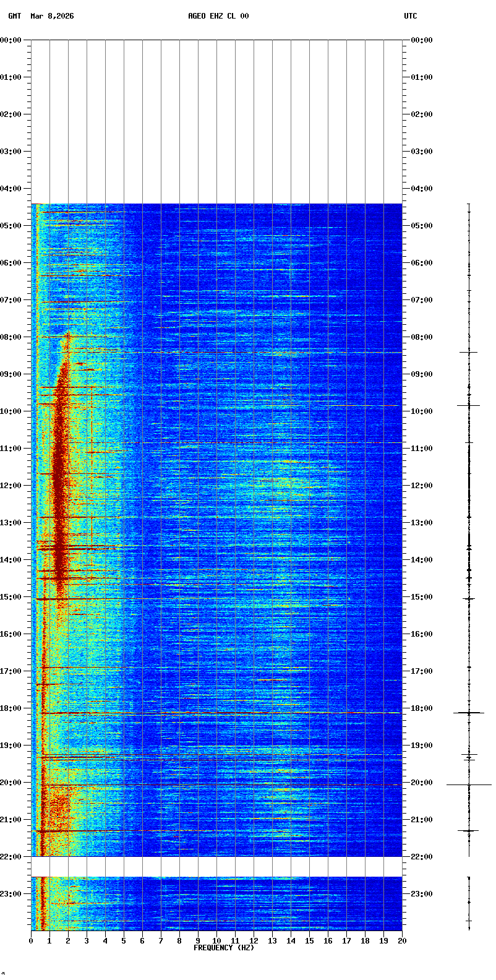Image resolution: width=496 pixels, height=980 pixels.
Task: Click the FREQUENCY (HZ) axis title
Action: click(x=224, y=948)
